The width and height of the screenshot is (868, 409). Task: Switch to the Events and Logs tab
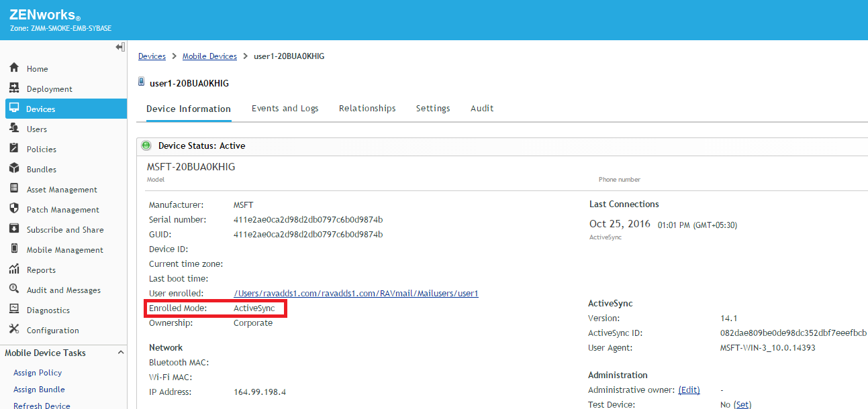pos(285,108)
